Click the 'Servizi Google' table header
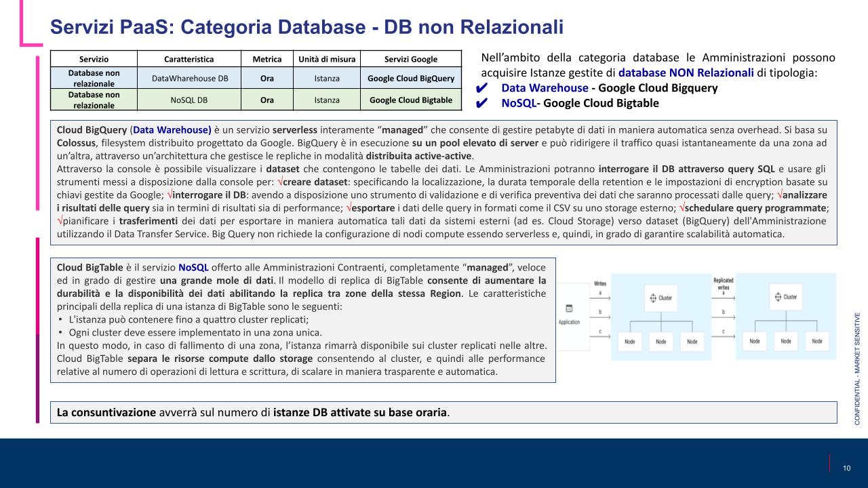The image size is (868, 488). [x=411, y=60]
